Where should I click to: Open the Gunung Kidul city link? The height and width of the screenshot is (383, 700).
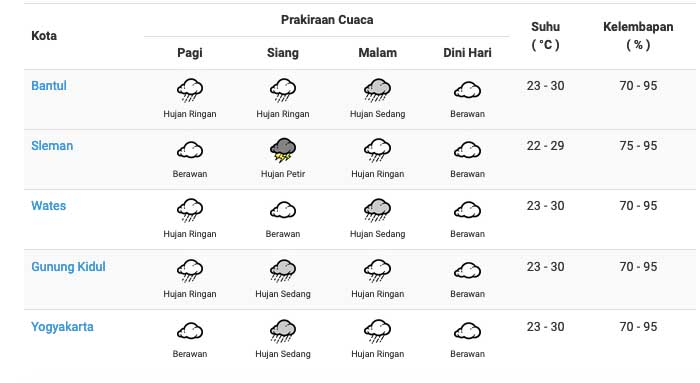(68, 266)
